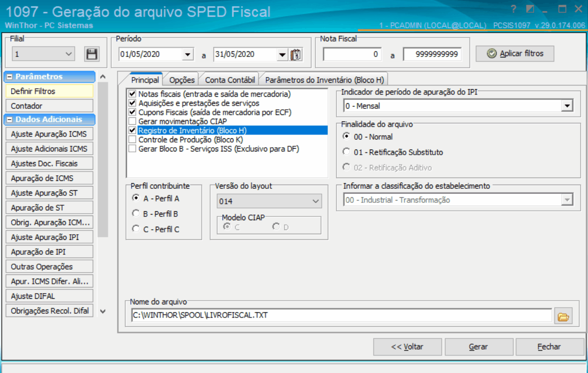Select Definir Filtros in sidebar
Screen dimensions: 588x373
50,91
